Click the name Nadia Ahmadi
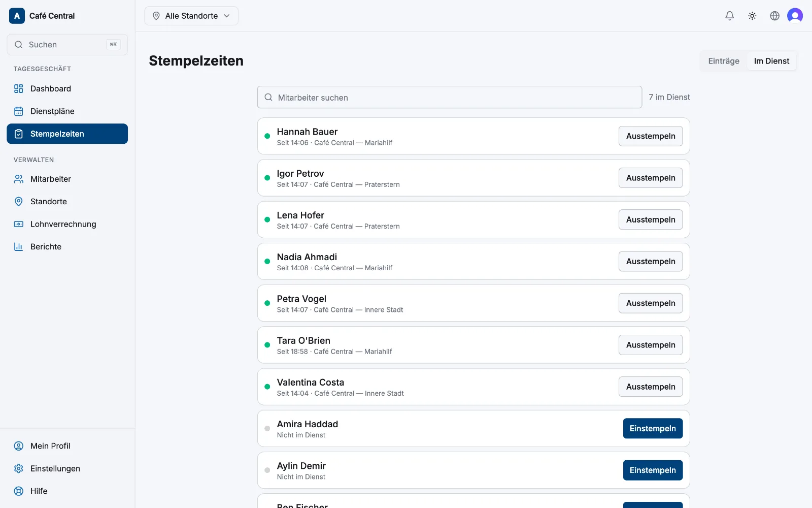The height and width of the screenshot is (508, 812). 307,257
